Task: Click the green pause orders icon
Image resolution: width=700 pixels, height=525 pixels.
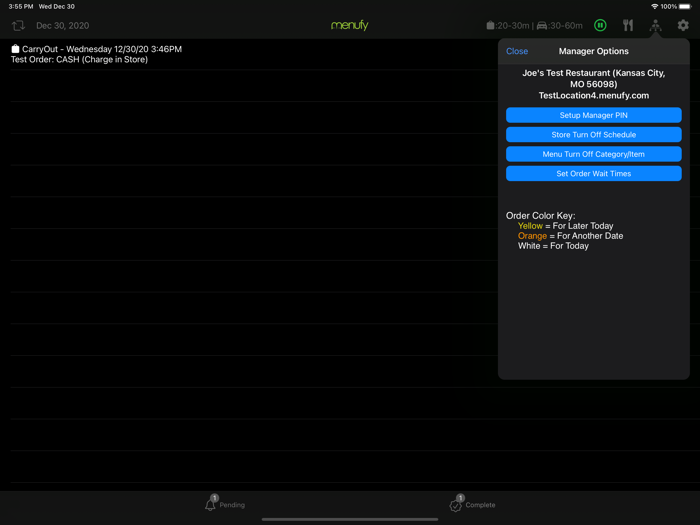Action: tap(600, 25)
